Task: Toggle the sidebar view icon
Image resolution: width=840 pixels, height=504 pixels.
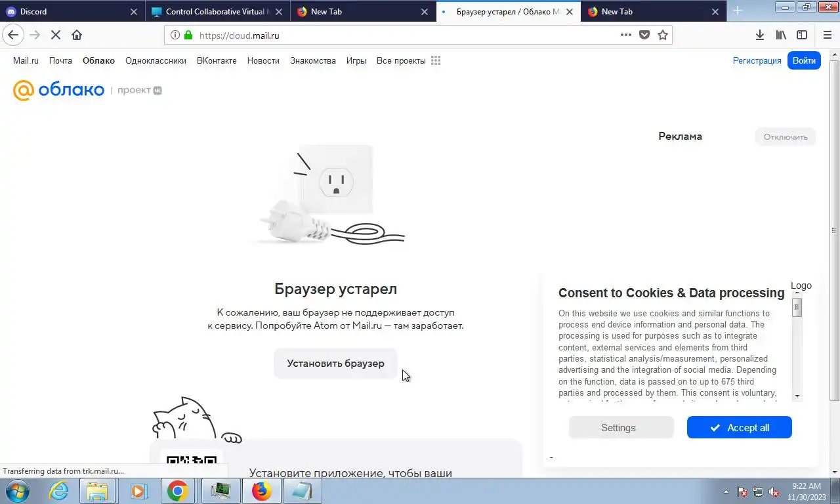Action: tap(802, 35)
